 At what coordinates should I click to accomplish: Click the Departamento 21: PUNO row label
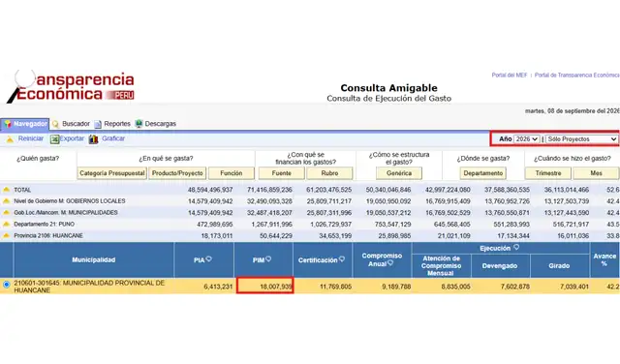click(x=44, y=224)
